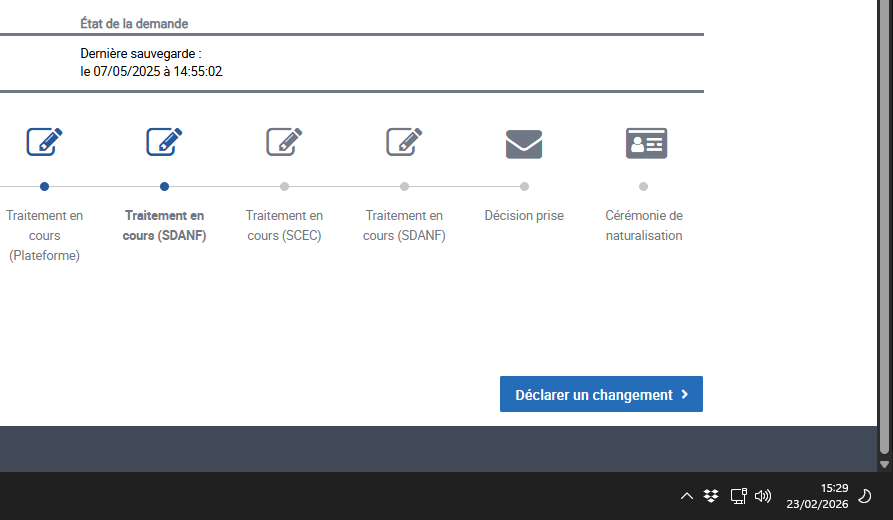Click the bold Traitement en cours (SDANF) label
This screenshot has height=520, width=893.
164,226
